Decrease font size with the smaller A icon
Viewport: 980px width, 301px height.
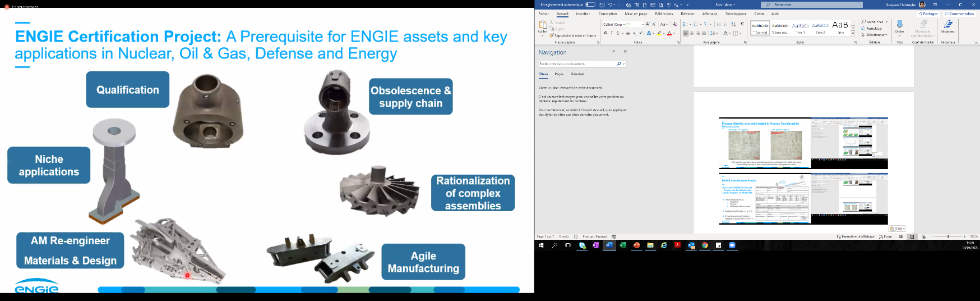pyautogui.click(x=654, y=24)
